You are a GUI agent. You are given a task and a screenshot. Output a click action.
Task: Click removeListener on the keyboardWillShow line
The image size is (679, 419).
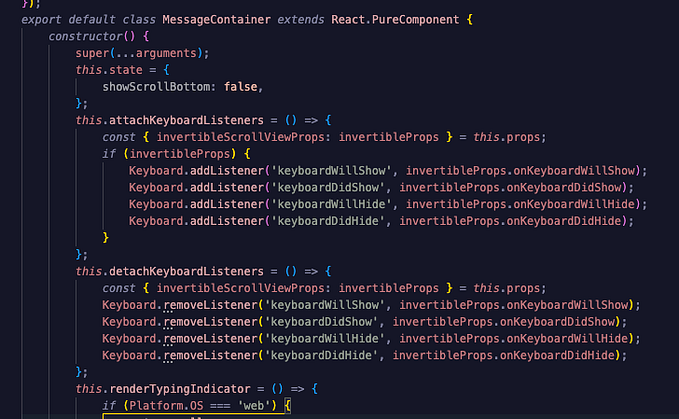(x=210, y=305)
